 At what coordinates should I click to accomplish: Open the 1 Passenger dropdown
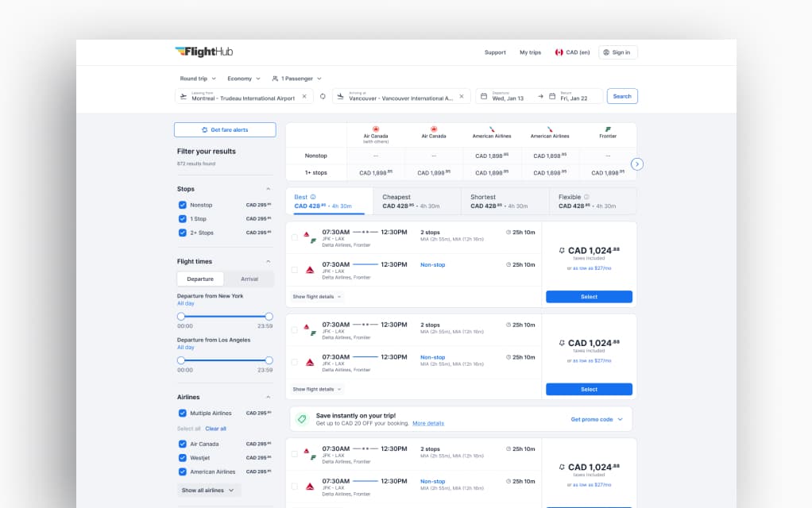[x=296, y=79]
